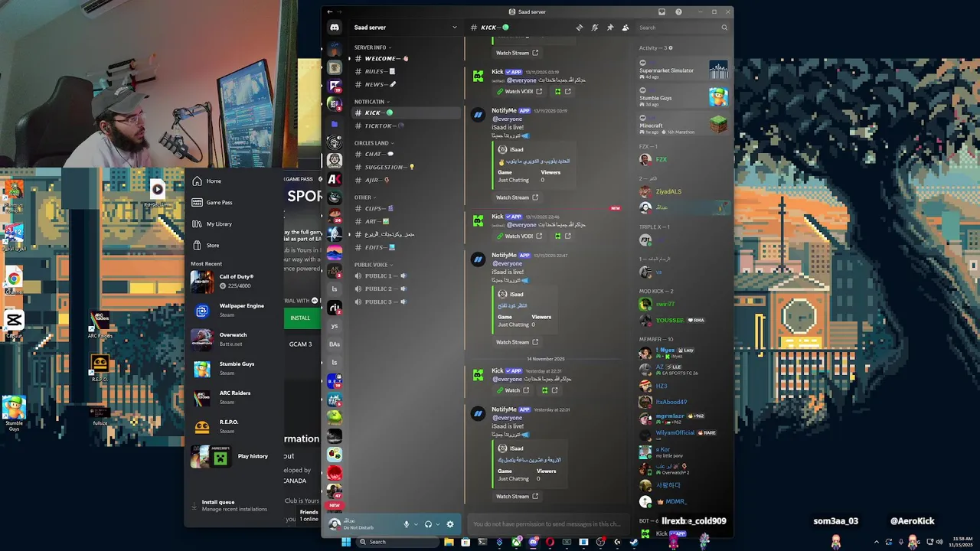The height and width of the screenshot is (551, 980).
Task: Select Call of Duty in Xbox recent list
Action: click(x=234, y=281)
